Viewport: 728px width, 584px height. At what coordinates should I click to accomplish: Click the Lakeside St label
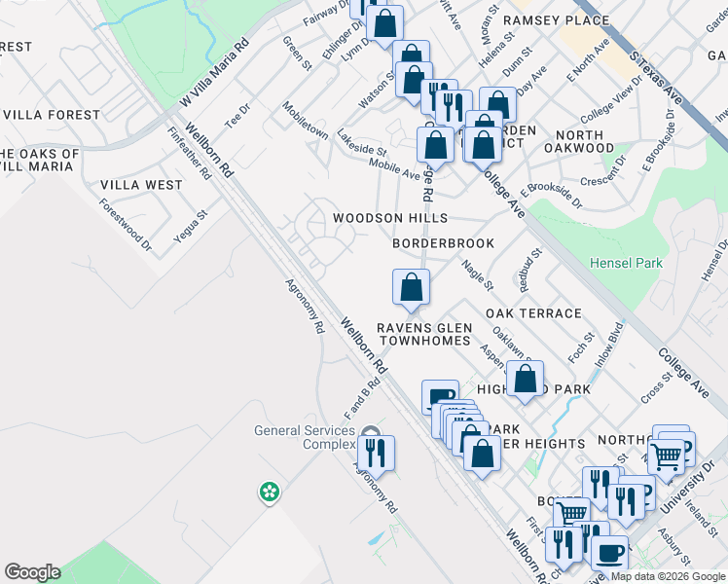pos(362,143)
